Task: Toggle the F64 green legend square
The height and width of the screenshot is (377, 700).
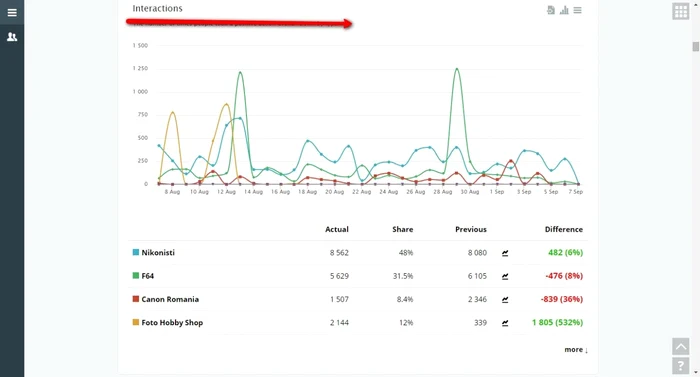Action: coord(136,275)
